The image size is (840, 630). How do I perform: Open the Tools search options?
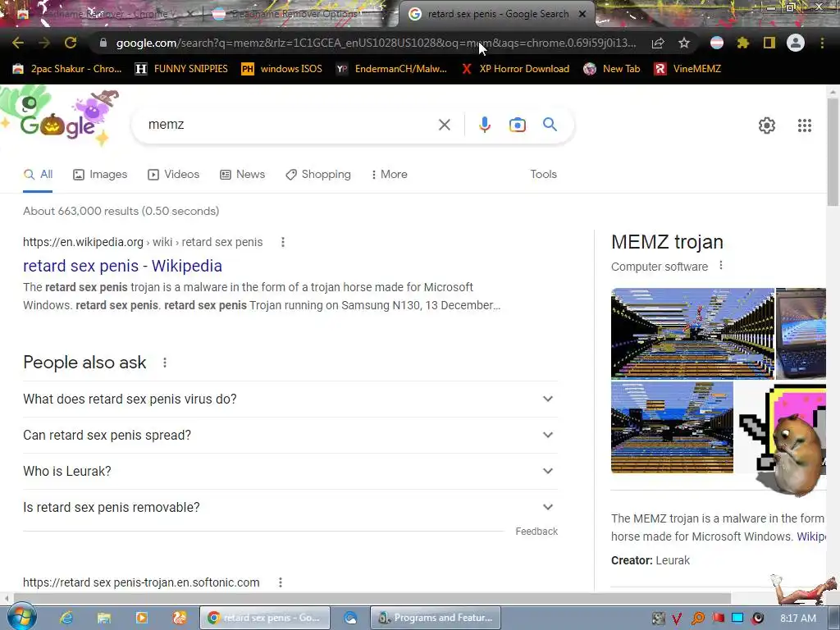(543, 174)
